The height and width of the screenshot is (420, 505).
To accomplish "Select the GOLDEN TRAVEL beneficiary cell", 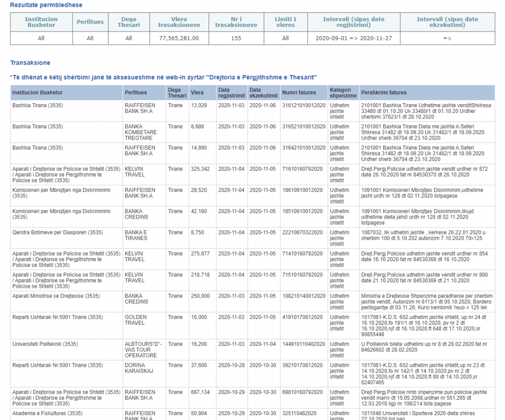I will point(136,320).
